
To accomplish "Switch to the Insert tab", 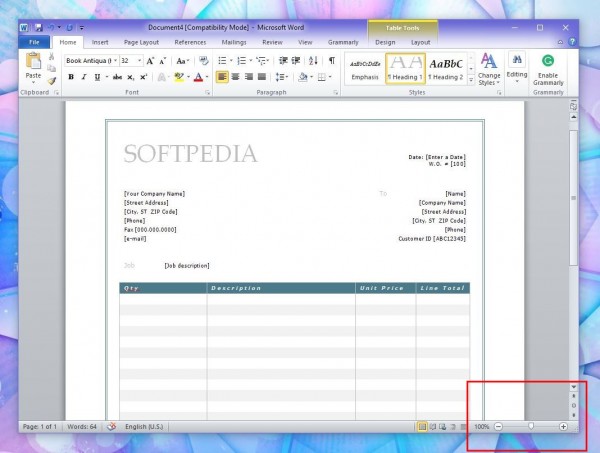I will click(100, 42).
